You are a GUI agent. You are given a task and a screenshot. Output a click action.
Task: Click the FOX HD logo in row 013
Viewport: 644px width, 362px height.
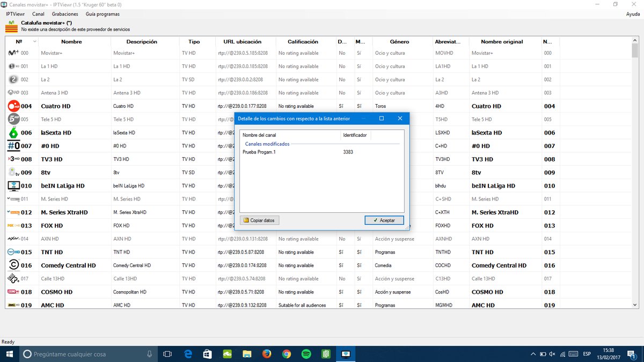coord(13,225)
